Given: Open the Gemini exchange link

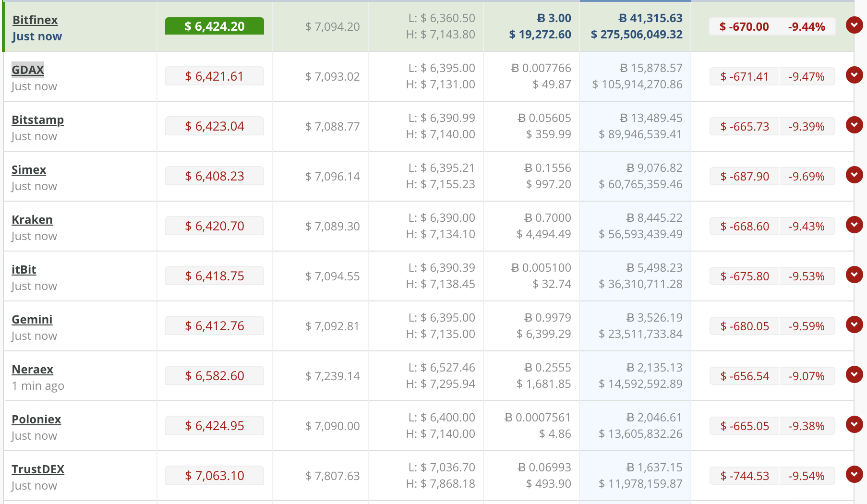Looking at the screenshot, I should (32, 320).
